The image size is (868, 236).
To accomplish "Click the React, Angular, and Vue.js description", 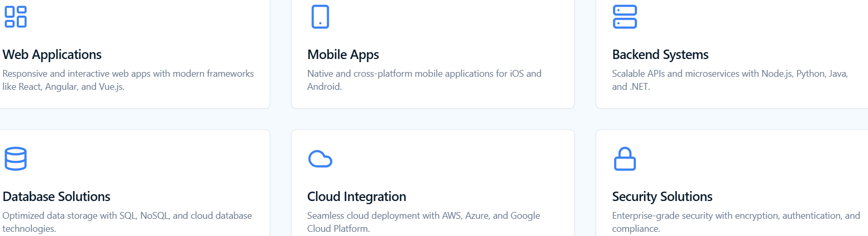I will click(x=128, y=80).
